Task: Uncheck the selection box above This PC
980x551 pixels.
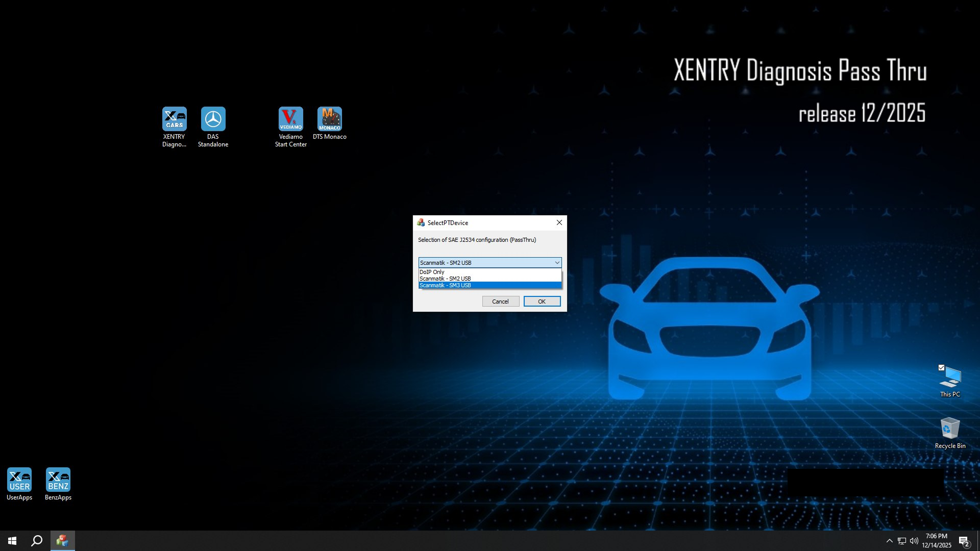Action: coord(942,367)
